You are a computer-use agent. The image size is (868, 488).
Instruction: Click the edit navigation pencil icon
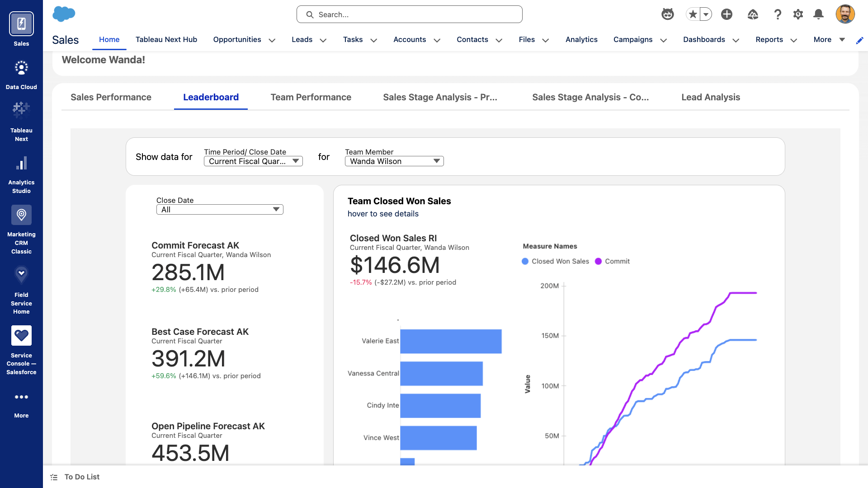click(859, 40)
